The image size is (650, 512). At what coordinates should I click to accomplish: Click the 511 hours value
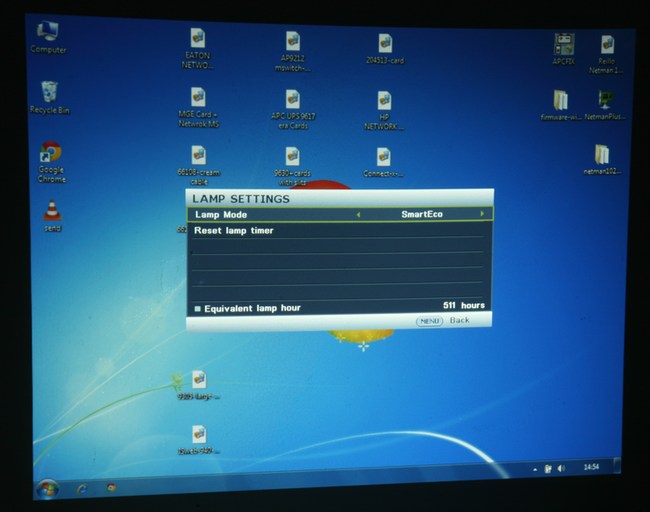click(x=463, y=306)
